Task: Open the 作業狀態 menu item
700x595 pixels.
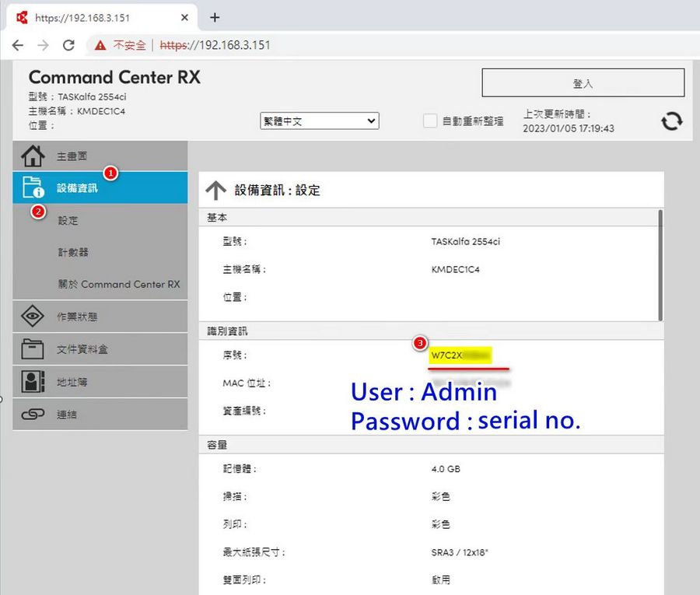Action: [x=100, y=317]
